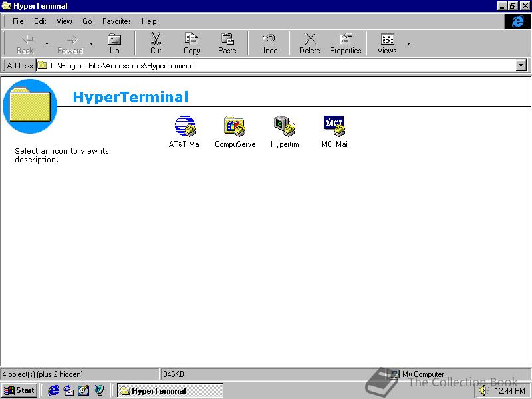Image resolution: width=532 pixels, height=399 pixels.
Task: Launch Outlook Express from Quick Launch
Action: coord(68,390)
